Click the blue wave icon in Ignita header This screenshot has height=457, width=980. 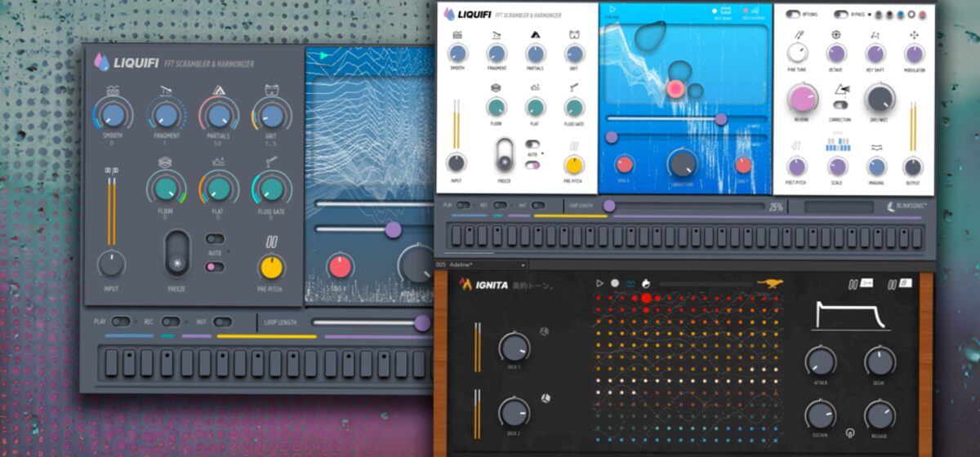630,283
